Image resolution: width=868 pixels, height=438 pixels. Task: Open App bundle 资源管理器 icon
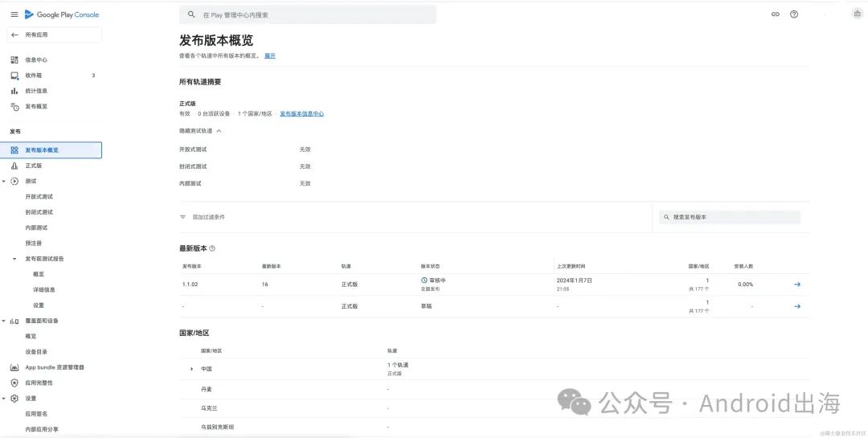click(x=14, y=367)
